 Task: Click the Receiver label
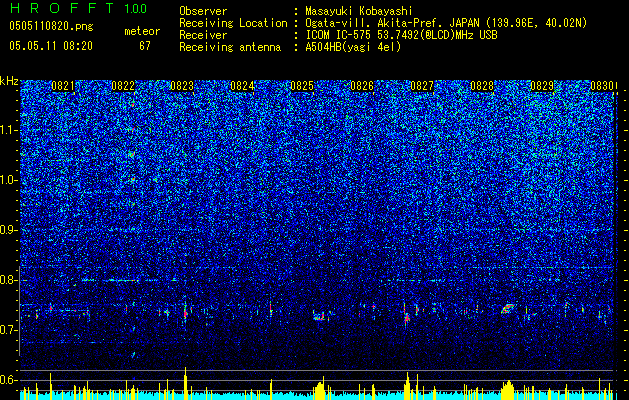(x=203, y=35)
